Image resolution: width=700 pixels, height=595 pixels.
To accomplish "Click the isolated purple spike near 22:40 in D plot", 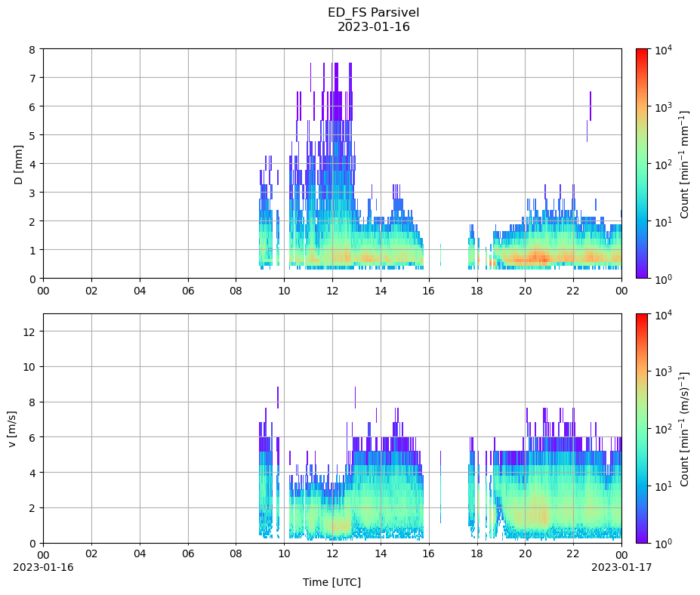I will click(x=591, y=106).
